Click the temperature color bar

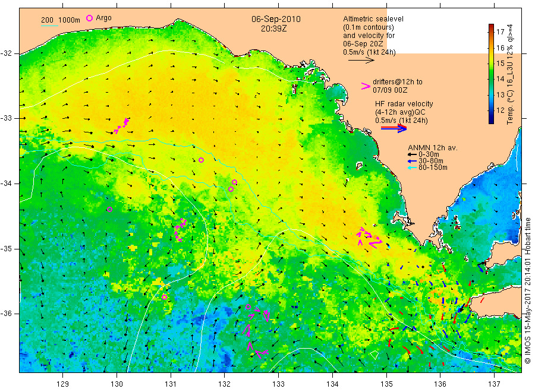click(491, 74)
